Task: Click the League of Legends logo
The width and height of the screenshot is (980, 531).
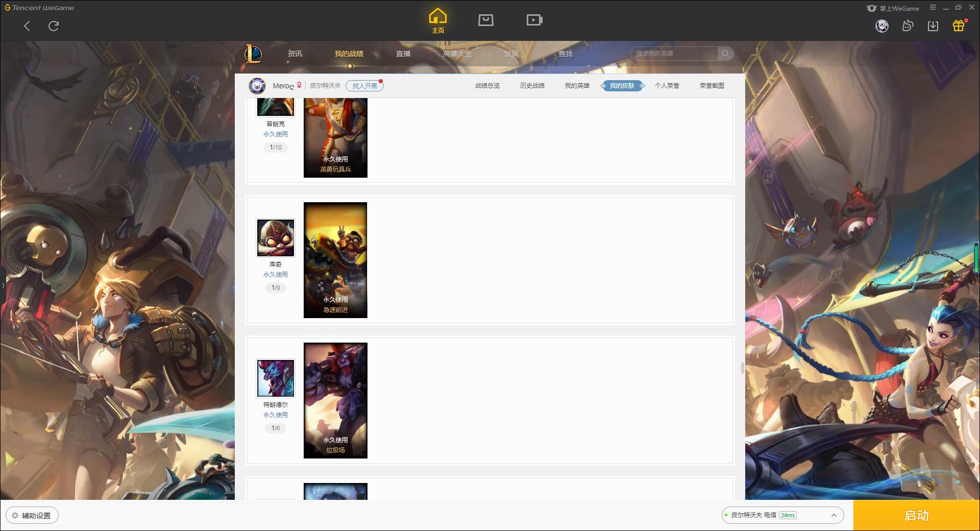Action: 253,54
